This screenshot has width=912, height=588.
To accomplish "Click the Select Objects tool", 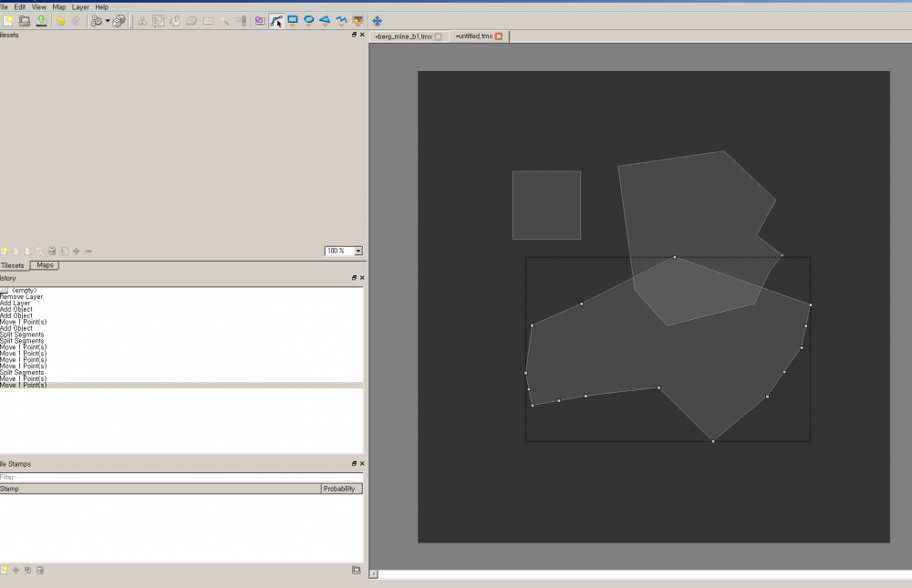I will pos(260,20).
